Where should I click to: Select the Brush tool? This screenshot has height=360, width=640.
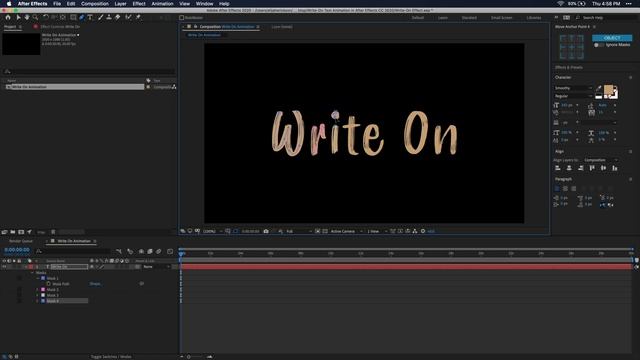pos(100,18)
